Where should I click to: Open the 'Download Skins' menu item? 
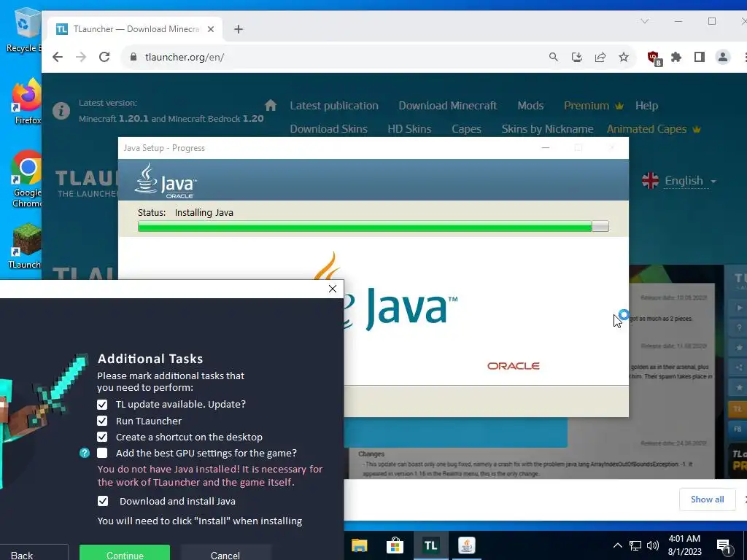329,129
